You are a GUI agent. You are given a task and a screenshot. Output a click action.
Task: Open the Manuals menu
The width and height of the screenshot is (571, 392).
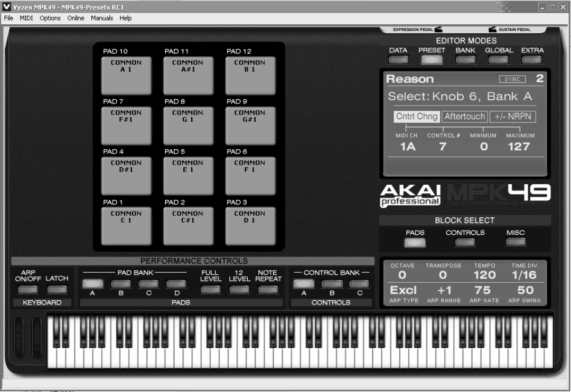(x=101, y=18)
